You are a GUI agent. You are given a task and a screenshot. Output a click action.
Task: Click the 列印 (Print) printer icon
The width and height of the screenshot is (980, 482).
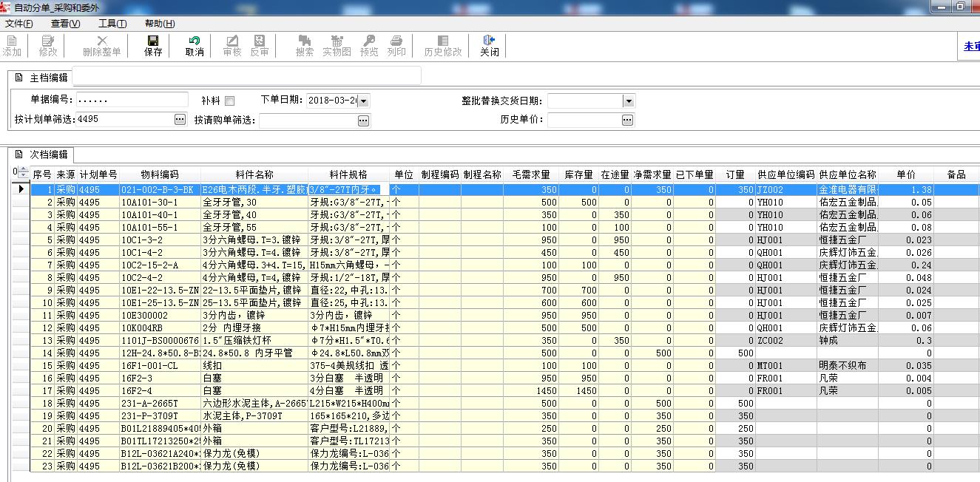tap(396, 41)
